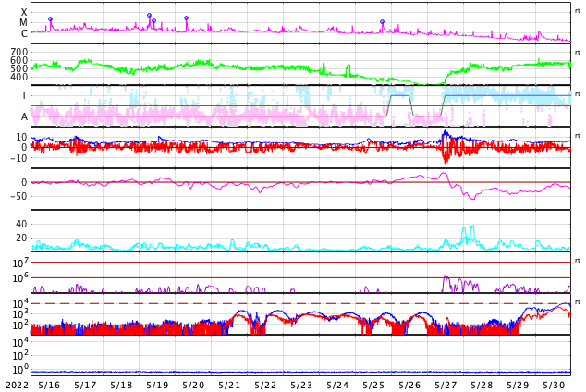The height and width of the screenshot is (392, 586).
Task: Click the 400 axis label
Action: [19, 78]
